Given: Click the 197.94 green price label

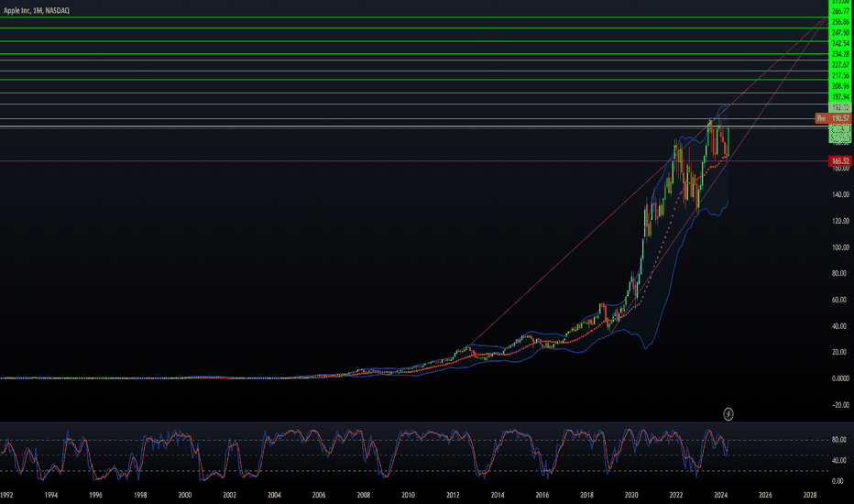Looking at the screenshot, I should (x=840, y=97).
